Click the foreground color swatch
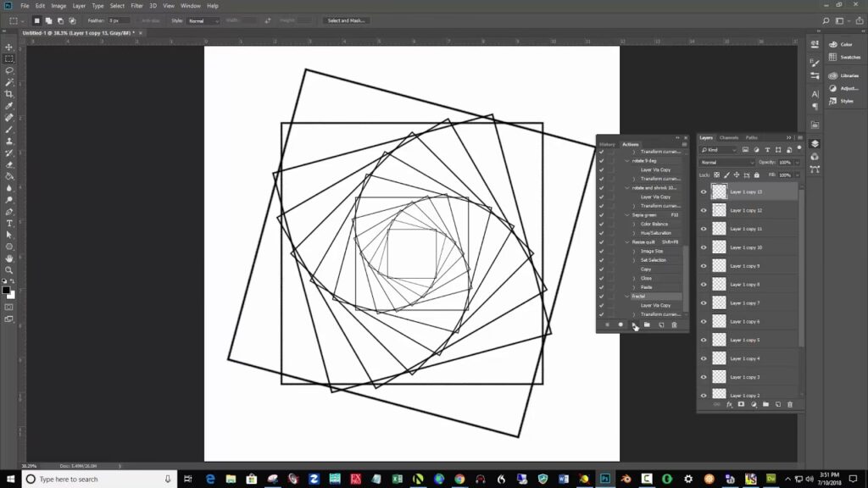The image size is (868, 488). (6, 290)
